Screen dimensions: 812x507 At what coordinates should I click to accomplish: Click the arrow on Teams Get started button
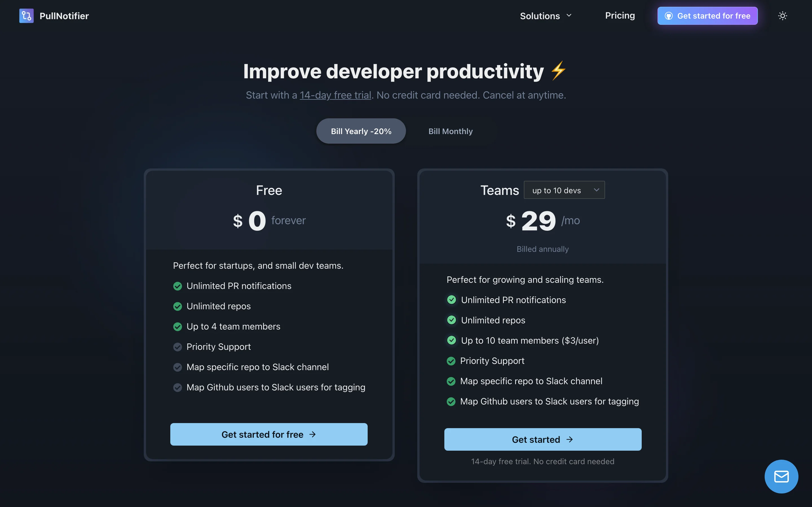point(570,439)
